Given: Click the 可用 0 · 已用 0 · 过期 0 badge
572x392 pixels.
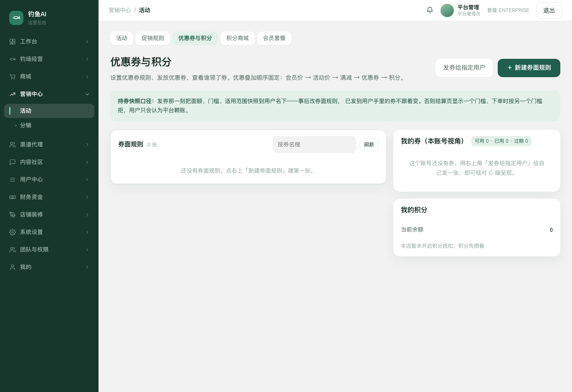Looking at the screenshot, I should [501, 141].
